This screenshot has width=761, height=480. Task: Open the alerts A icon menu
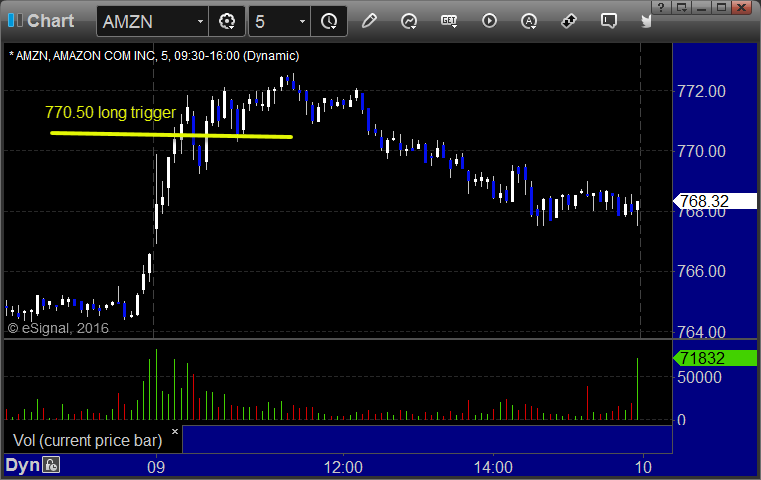tap(529, 21)
